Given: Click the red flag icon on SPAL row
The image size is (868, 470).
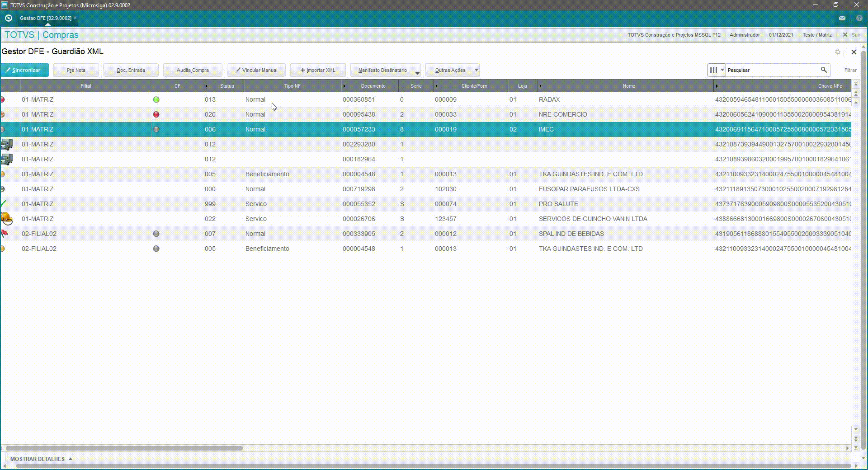Looking at the screenshot, I should coord(4,234).
